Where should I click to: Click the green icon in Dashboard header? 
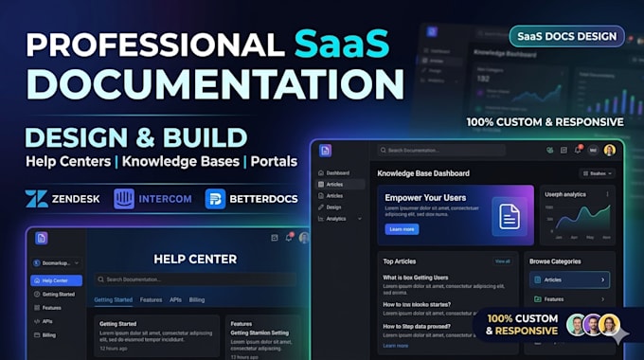point(550,150)
